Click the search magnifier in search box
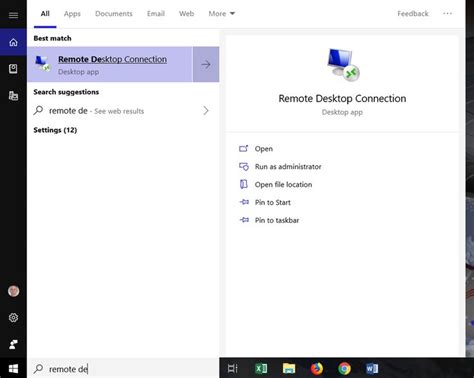 (38, 369)
